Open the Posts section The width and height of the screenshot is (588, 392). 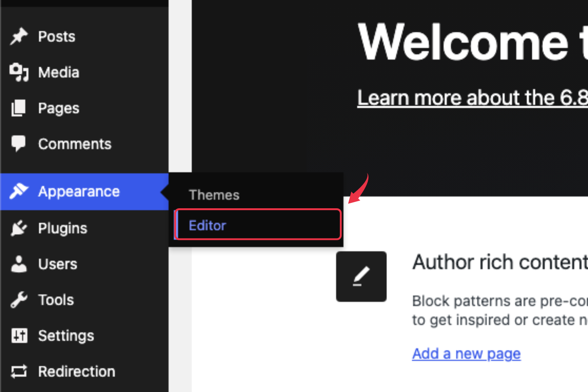coord(56,36)
